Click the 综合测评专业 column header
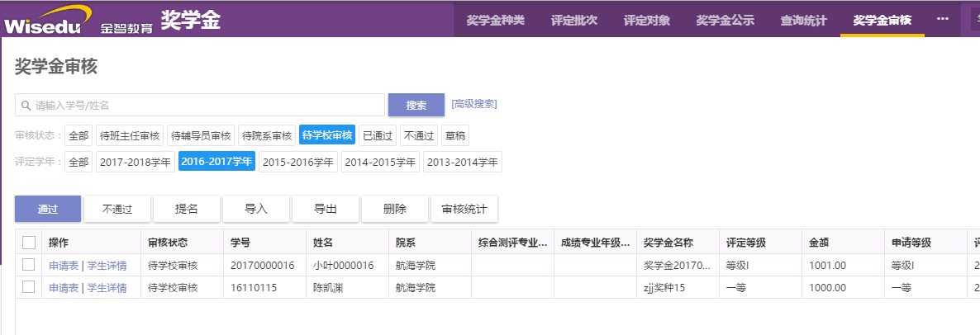The image size is (980, 335). click(511, 242)
